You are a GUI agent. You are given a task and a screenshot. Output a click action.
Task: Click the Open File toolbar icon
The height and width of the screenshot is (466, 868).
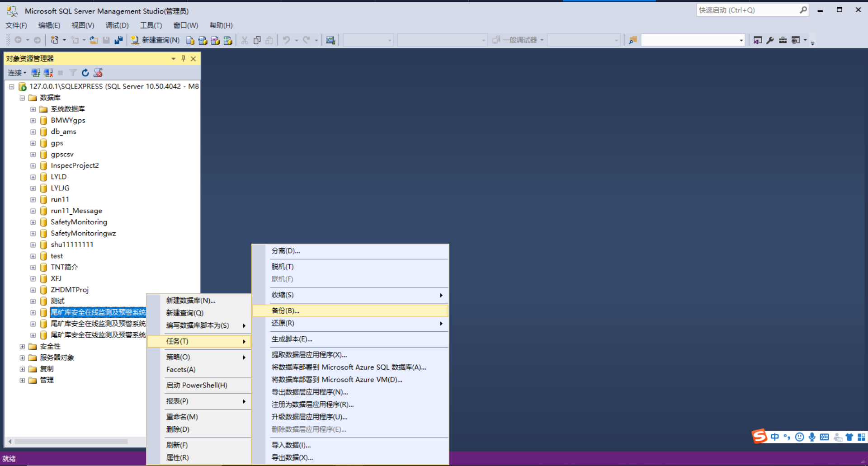[x=94, y=40]
